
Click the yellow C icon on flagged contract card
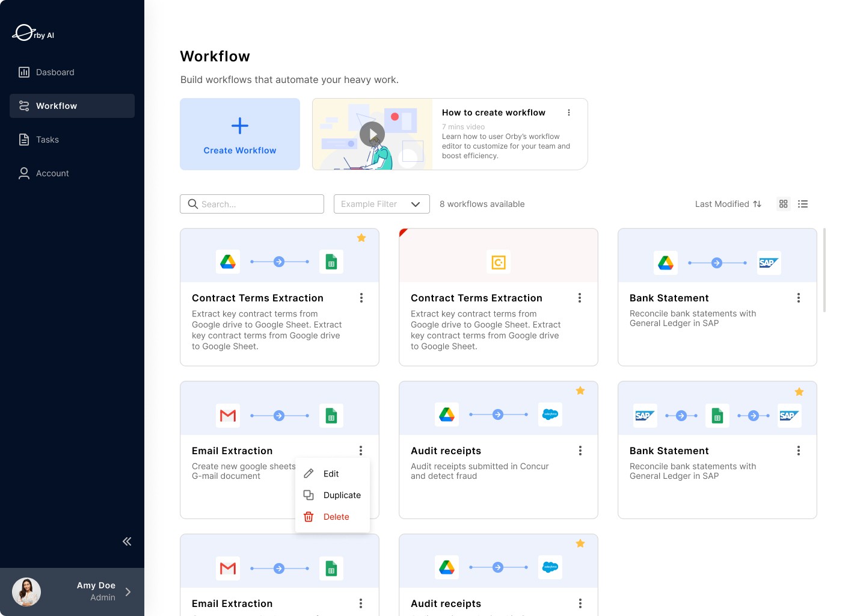pos(499,262)
